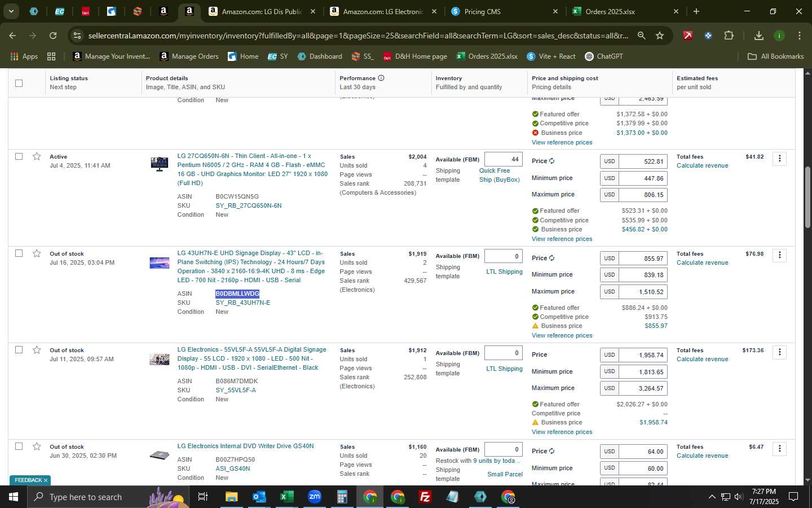The width and height of the screenshot is (812, 508).
Task: Show hidden system tray icons
Action: (712, 497)
